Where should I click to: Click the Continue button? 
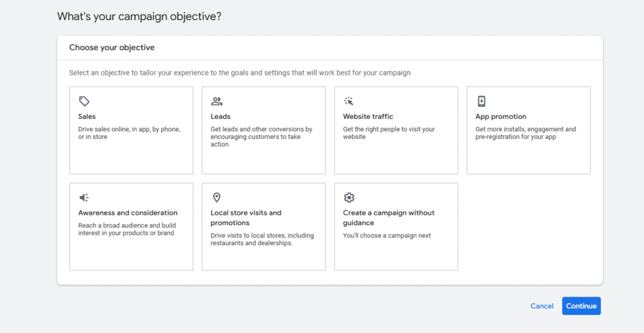tap(581, 306)
